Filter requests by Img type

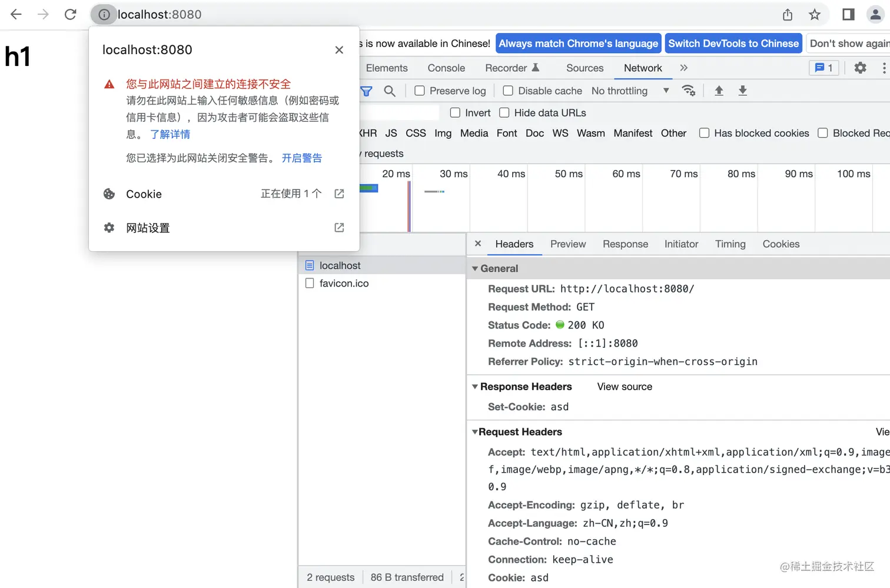click(x=443, y=134)
